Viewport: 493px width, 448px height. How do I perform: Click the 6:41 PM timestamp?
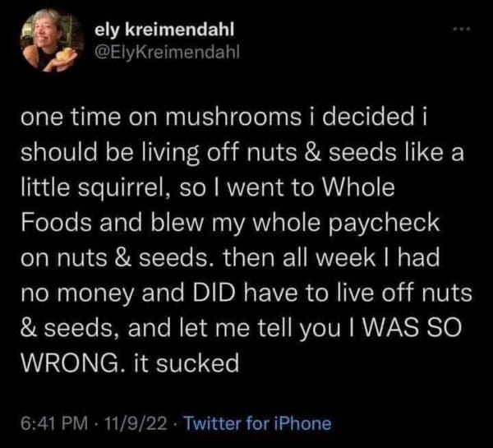[50, 424]
